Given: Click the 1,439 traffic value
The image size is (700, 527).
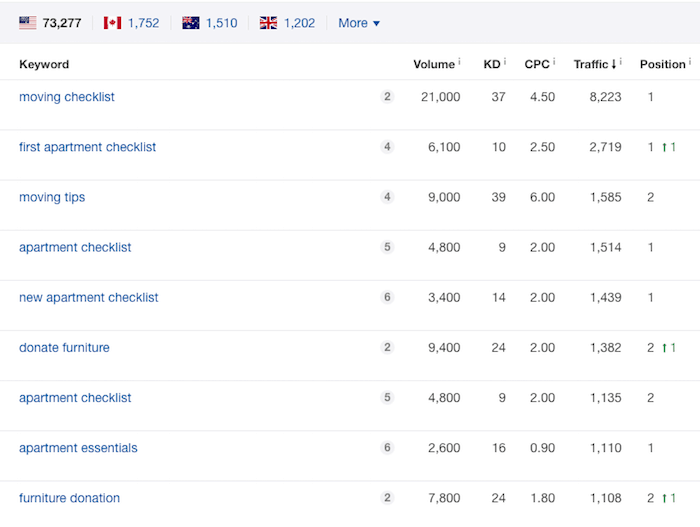Looking at the screenshot, I should (x=606, y=297).
